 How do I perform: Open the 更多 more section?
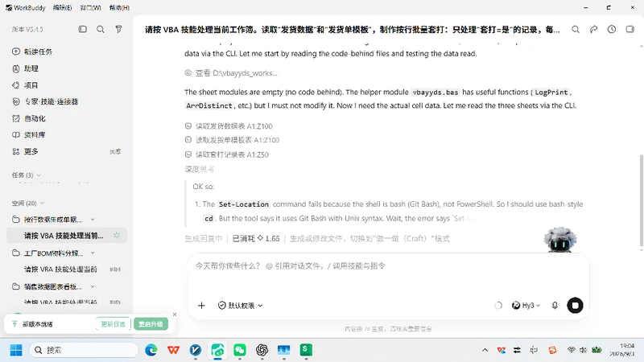tap(26, 152)
